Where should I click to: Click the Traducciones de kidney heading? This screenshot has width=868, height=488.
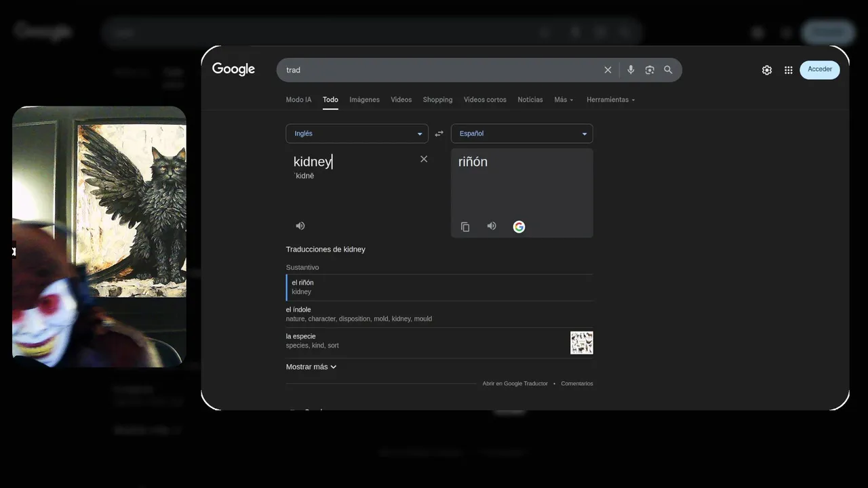pyautogui.click(x=325, y=249)
